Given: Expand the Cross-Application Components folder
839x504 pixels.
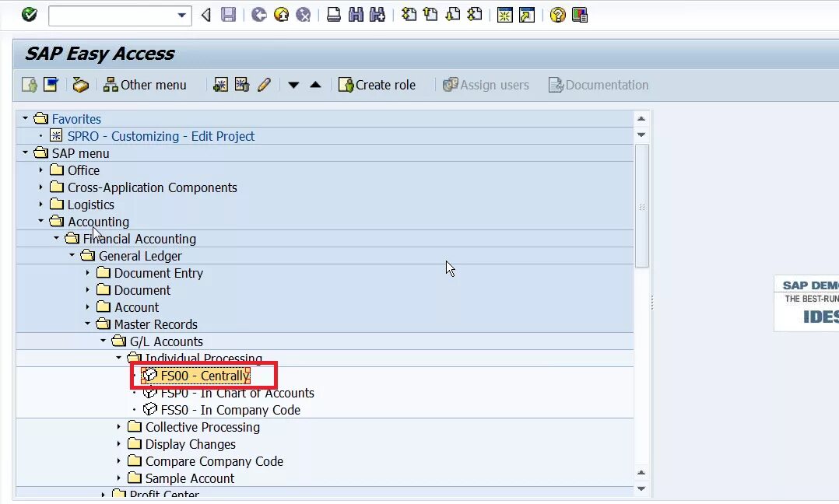Looking at the screenshot, I should click(x=40, y=187).
